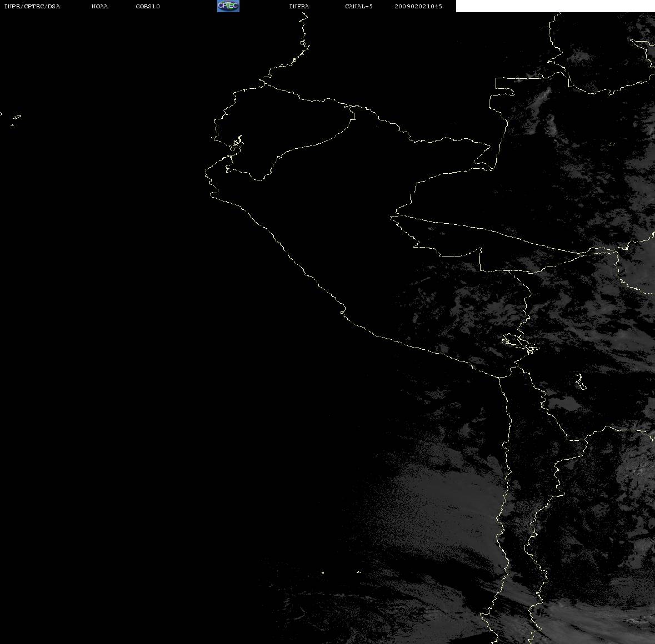
Task: Select the NOAA label
Action: (99, 6)
